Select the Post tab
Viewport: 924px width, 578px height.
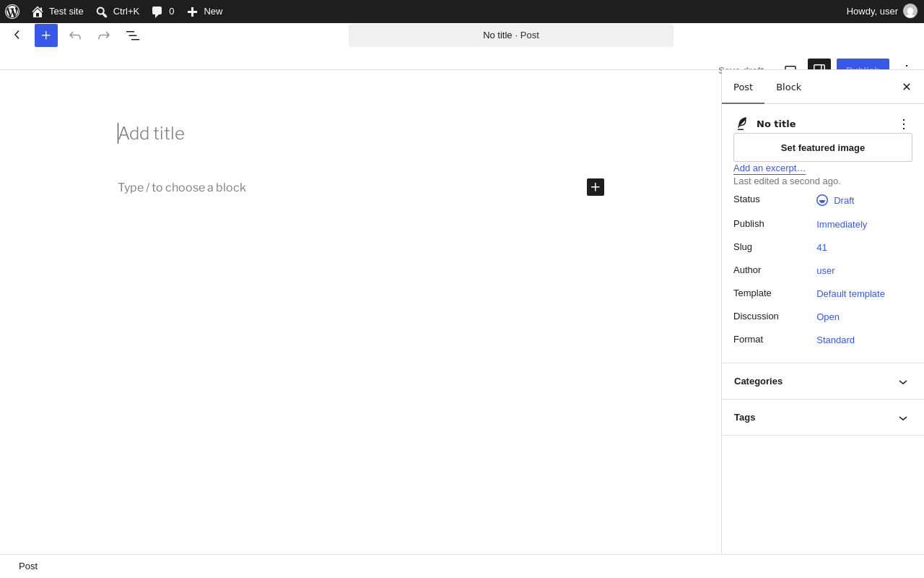coord(743,87)
